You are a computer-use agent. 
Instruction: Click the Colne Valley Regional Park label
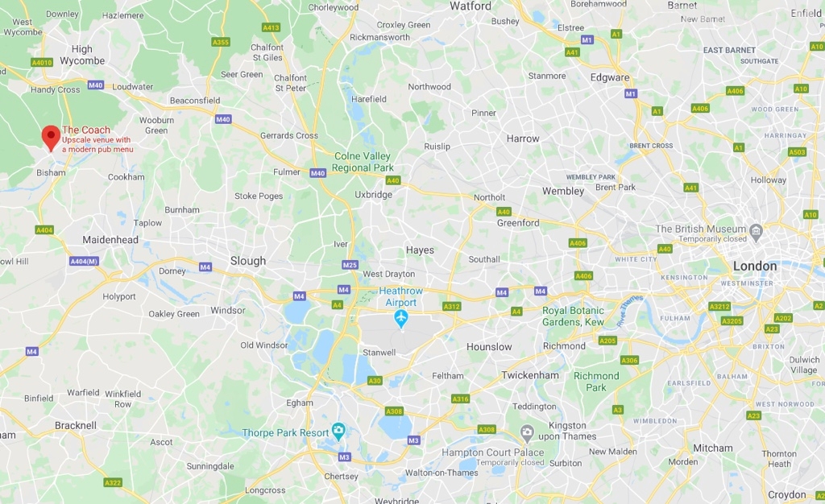pos(363,162)
